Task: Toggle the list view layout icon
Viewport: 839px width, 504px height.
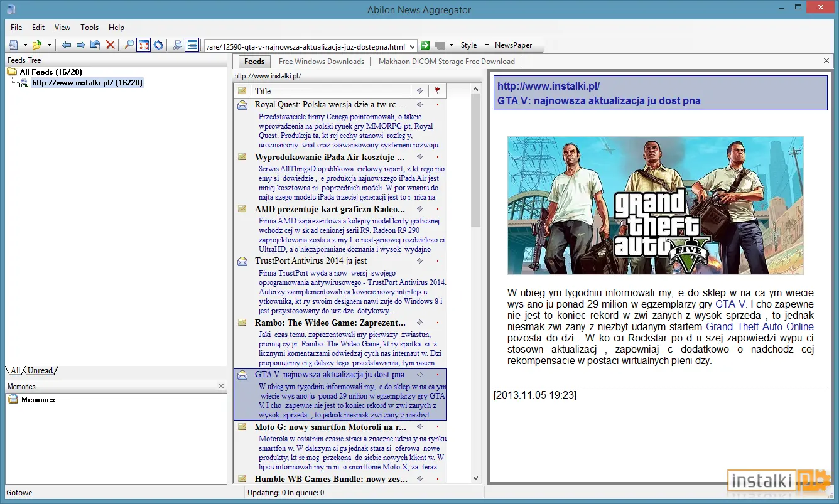Action: [193, 45]
